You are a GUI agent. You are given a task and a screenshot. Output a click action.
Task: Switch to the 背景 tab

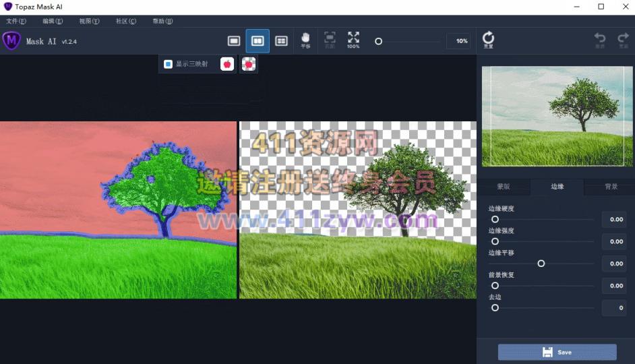(611, 187)
